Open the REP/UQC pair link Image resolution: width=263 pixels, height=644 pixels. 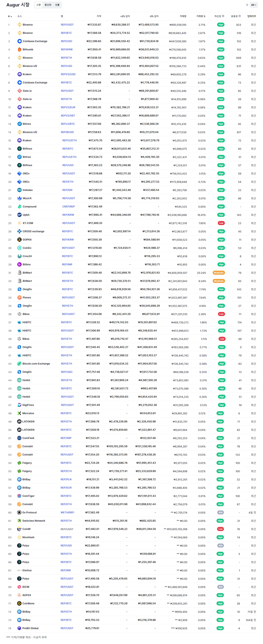pyautogui.click(x=67, y=372)
